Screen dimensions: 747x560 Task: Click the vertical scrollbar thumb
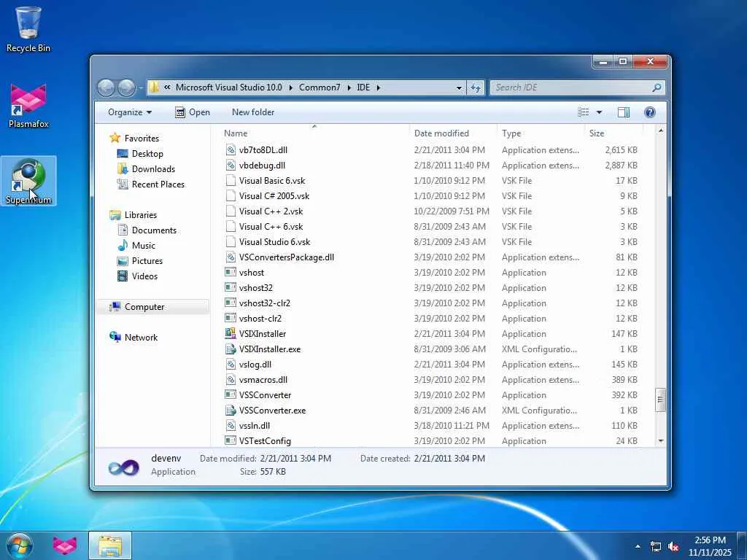(x=660, y=399)
